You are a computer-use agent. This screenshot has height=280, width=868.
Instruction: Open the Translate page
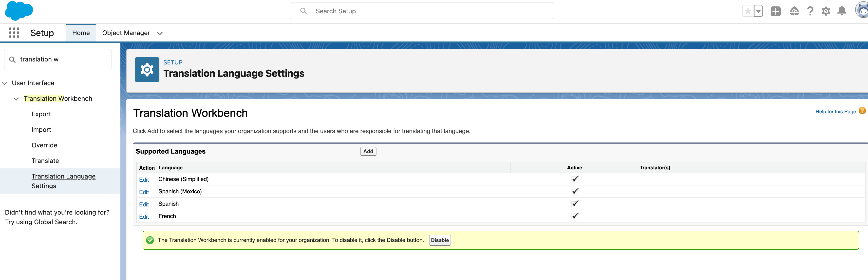(45, 160)
